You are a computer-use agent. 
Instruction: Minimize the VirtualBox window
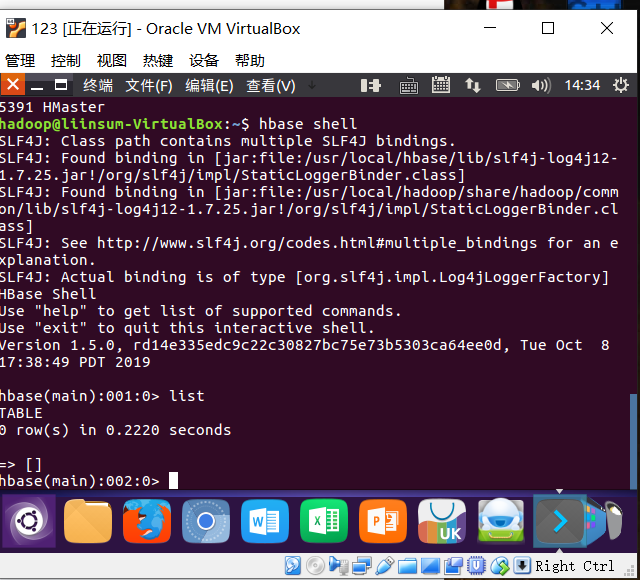(x=490, y=28)
